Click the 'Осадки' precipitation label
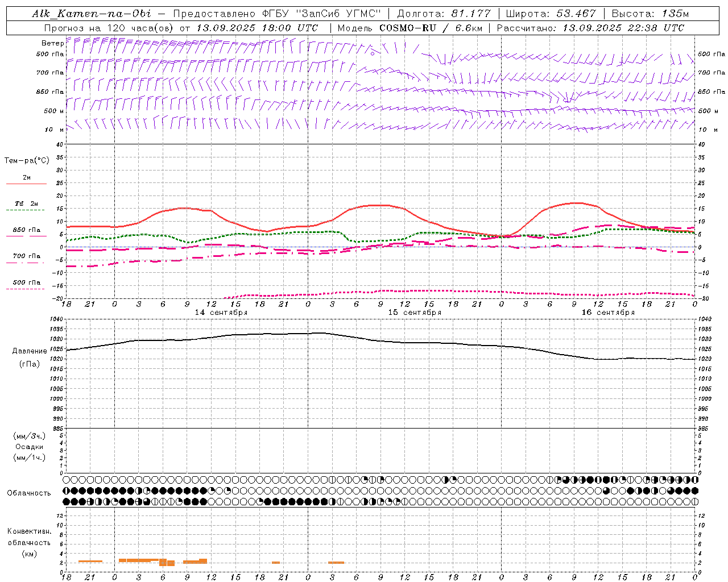The width and height of the screenshot is (728, 582). [30, 447]
